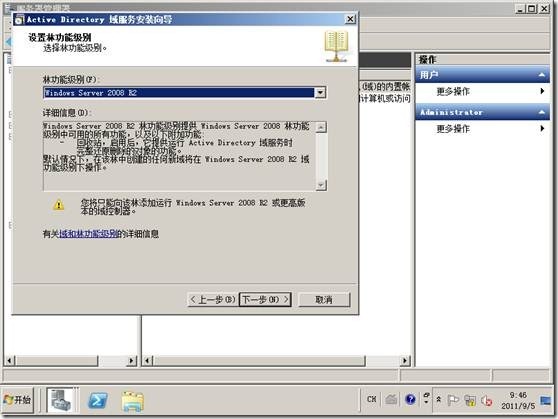Open Windows Explorer folder icon on taskbar
The image size is (558, 419).
click(x=133, y=401)
